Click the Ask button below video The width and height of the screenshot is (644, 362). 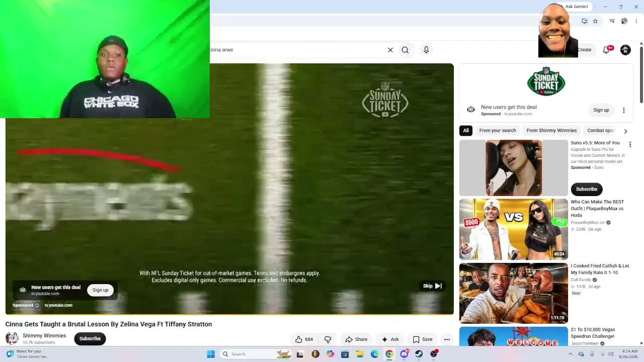390,339
